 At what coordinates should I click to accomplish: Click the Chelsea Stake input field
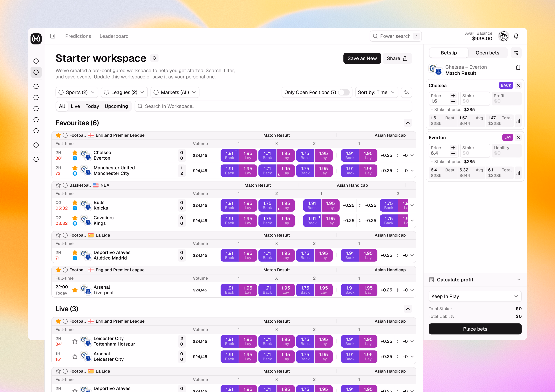pyautogui.click(x=475, y=98)
